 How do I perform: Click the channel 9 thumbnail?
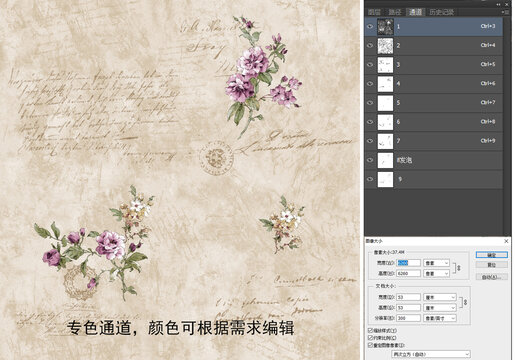tap(385, 179)
